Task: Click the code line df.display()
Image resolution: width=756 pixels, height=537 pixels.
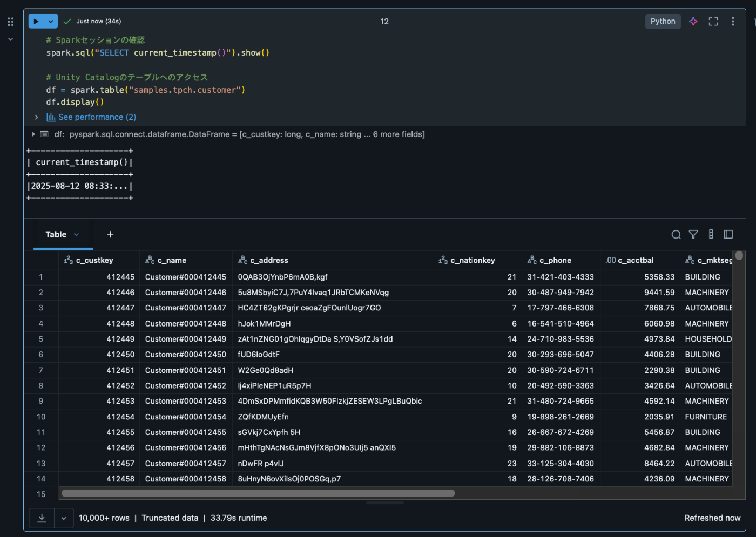Action: click(75, 102)
